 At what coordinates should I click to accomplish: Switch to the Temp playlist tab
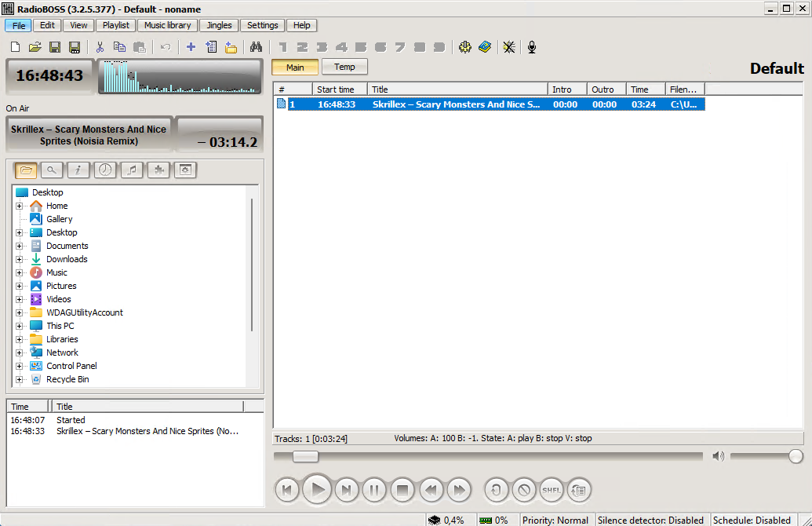coord(344,68)
